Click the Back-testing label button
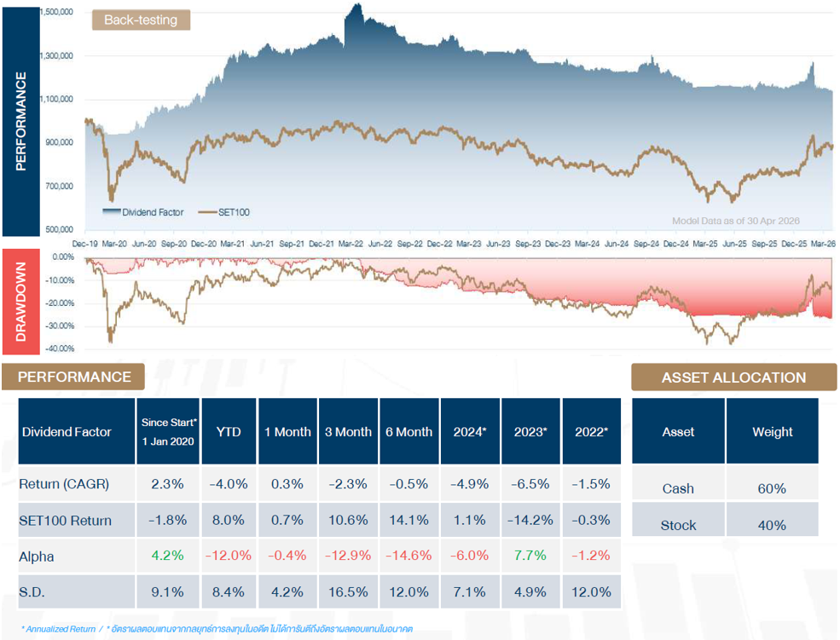 141,20
